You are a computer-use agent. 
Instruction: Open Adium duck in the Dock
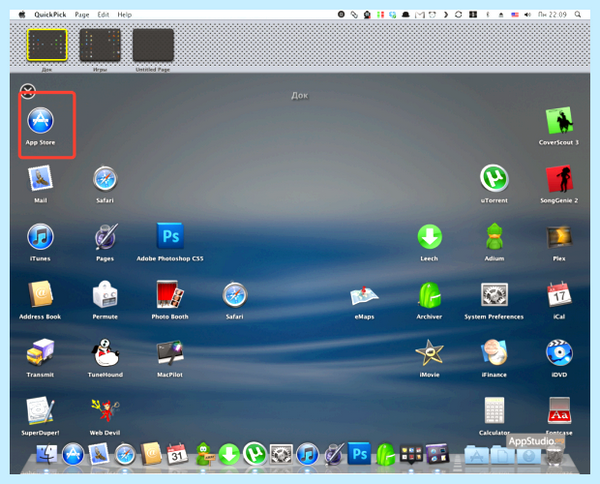(x=204, y=454)
